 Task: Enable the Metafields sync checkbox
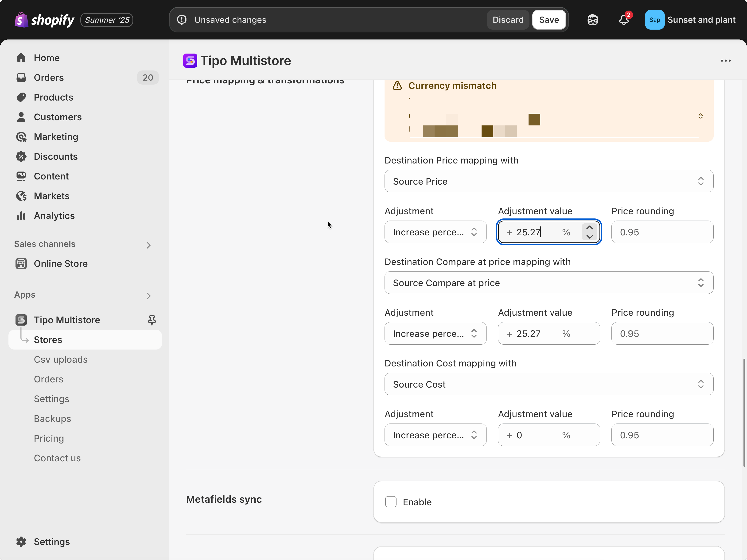click(x=391, y=502)
